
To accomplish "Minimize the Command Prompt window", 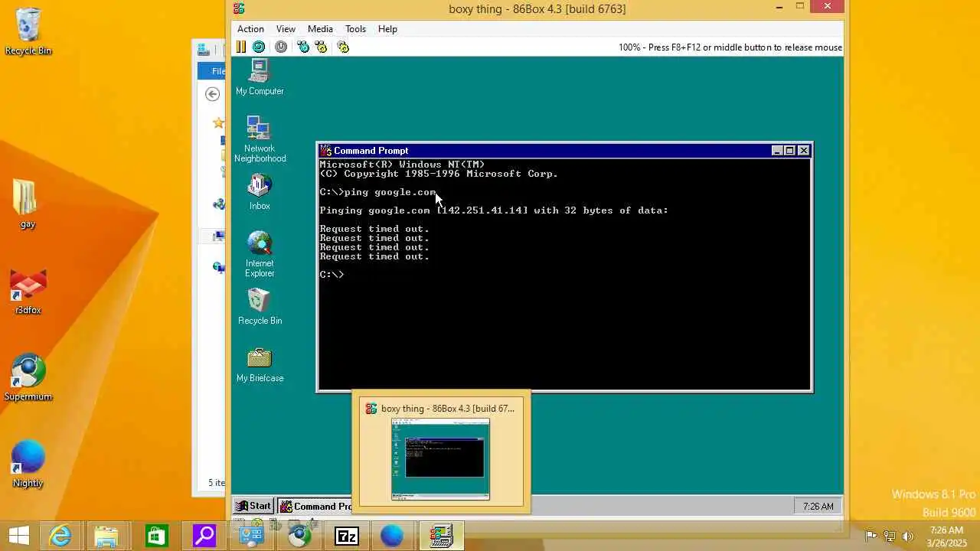I will 777,151.
